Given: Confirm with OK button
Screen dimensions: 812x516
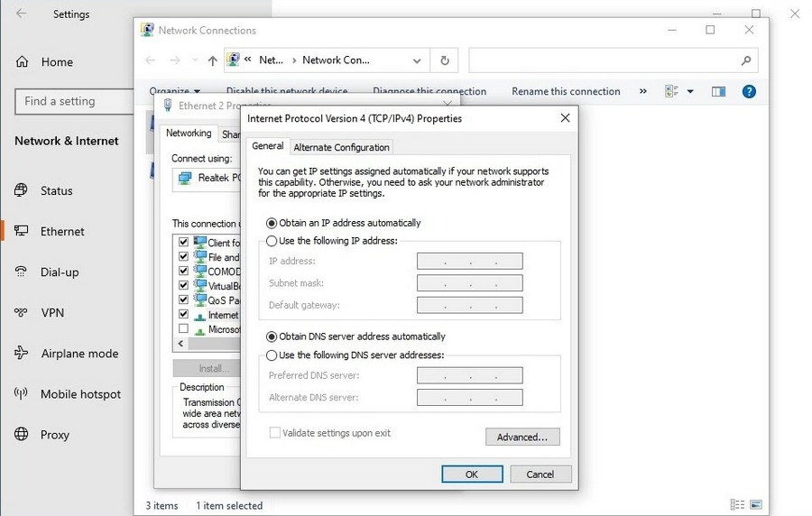Looking at the screenshot, I should 472,475.
